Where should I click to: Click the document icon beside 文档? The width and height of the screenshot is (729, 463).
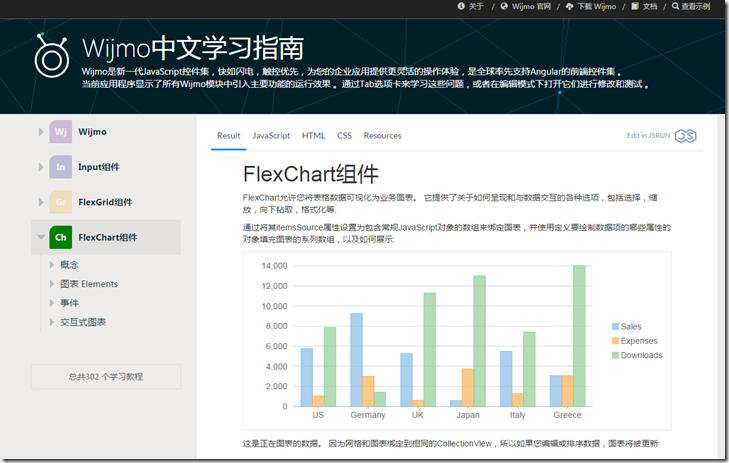(x=635, y=6)
